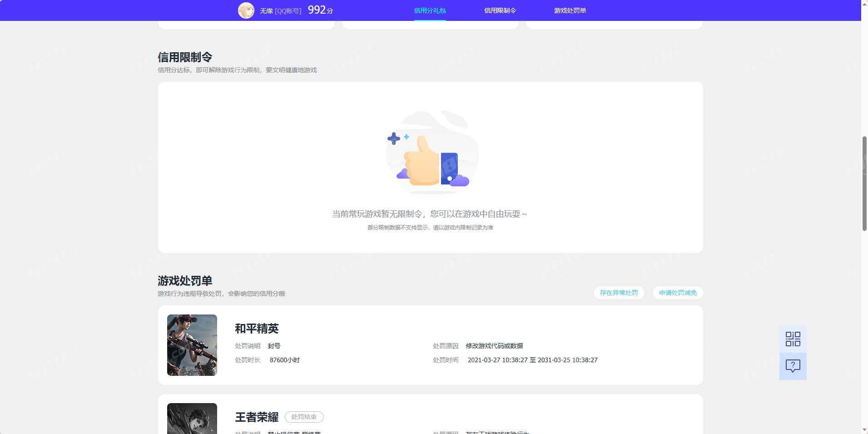Click the 申请处罚减免 button
Screen dimensions: 868x434
678,293
